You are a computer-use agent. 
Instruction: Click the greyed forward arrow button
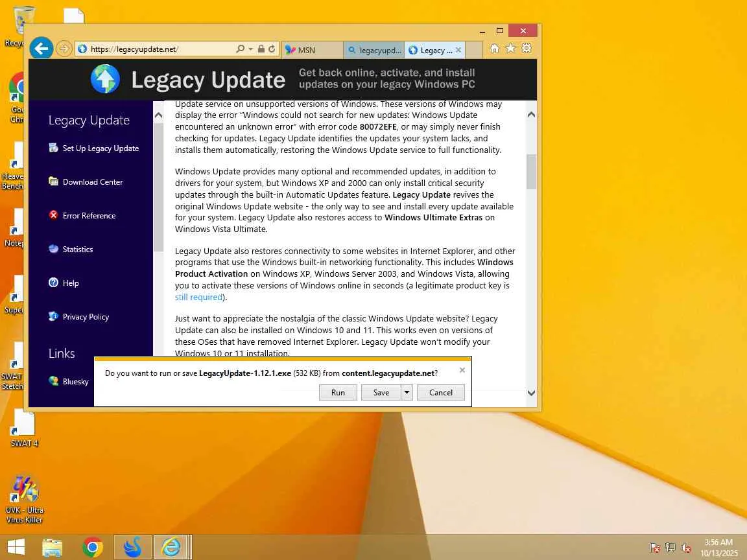tap(64, 49)
